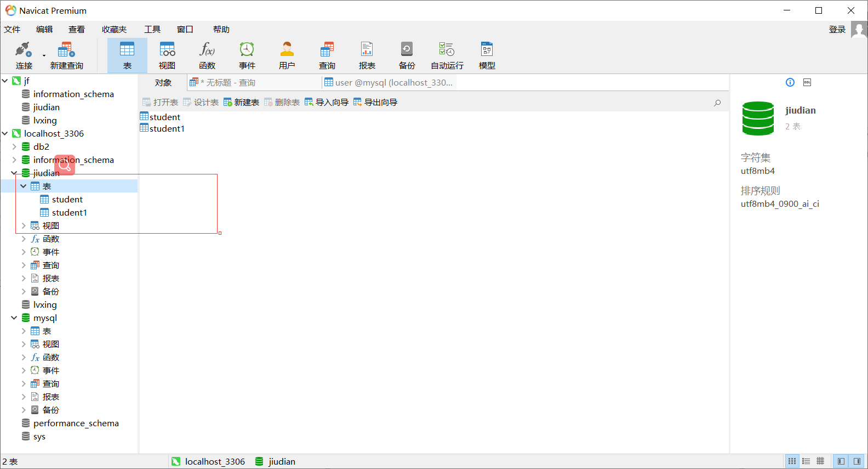
Task: Toggle the right information pane
Action: (x=857, y=461)
